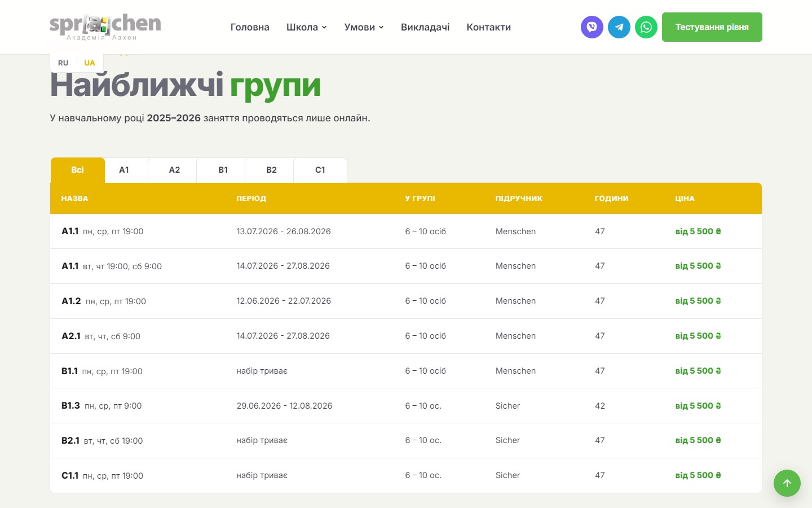Image resolution: width=812 pixels, height=508 pixels.
Task: Click the period 29.06.2026 - 12.08.2026
Action: (284, 406)
